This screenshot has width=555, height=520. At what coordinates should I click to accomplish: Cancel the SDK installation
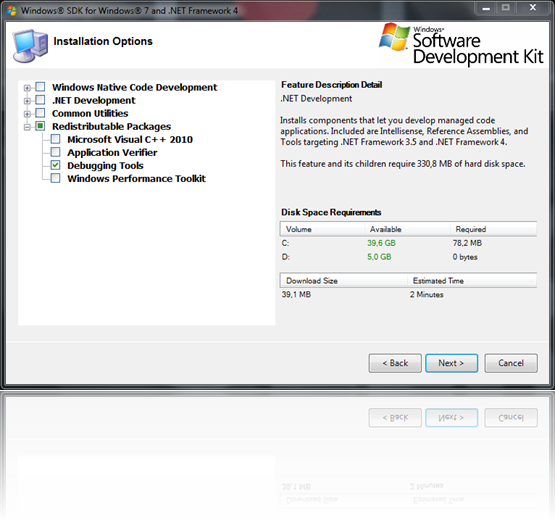(511, 363)
